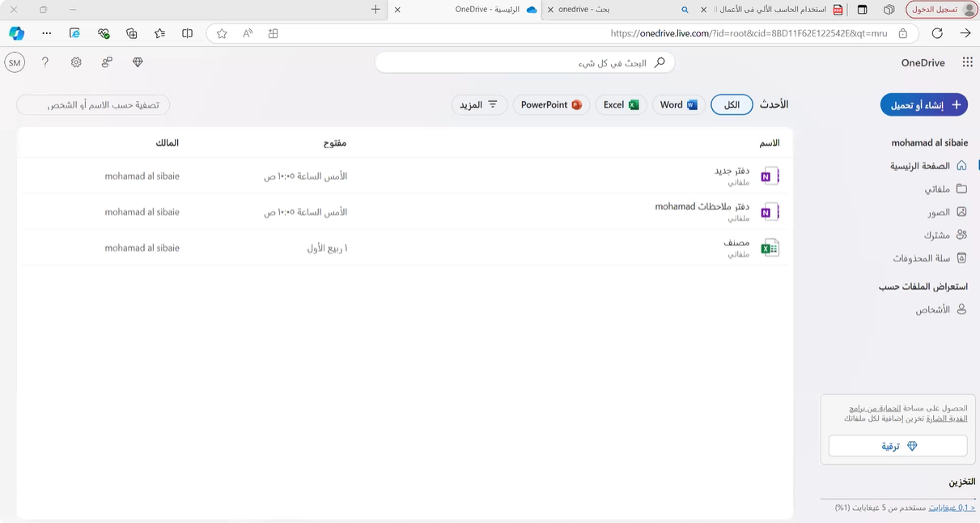
Task: Open the SM account profile avatar
Action: click(15, 62)
